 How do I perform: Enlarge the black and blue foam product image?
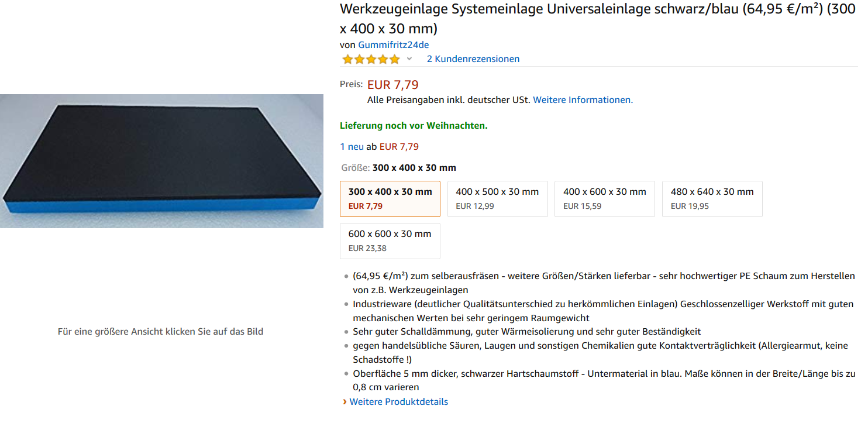(161, 161)
